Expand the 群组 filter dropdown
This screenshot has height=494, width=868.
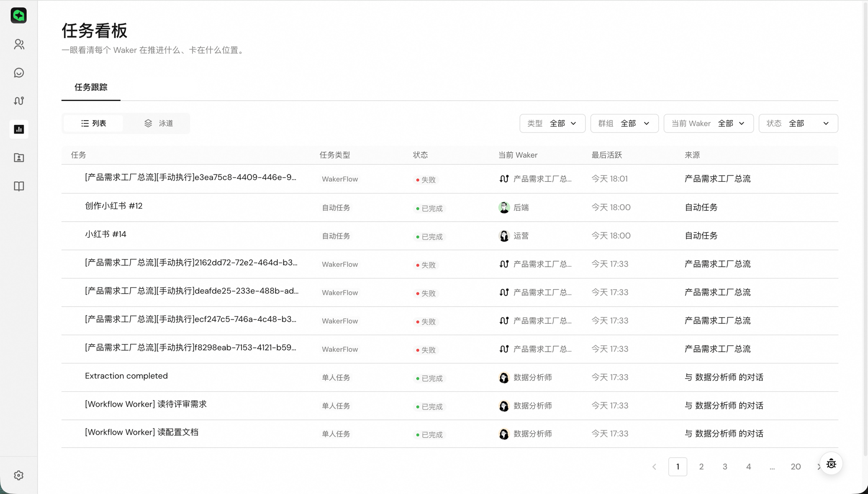tap(624, 124)
